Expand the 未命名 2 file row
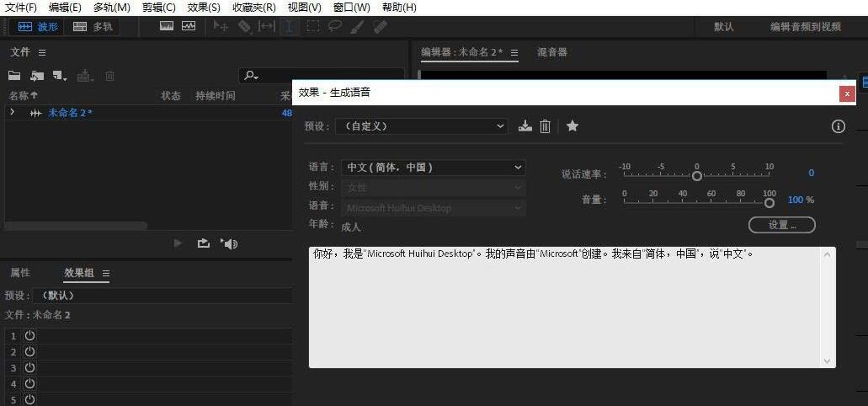The width and height of the screenshot is (868, 406). [12, 112]
